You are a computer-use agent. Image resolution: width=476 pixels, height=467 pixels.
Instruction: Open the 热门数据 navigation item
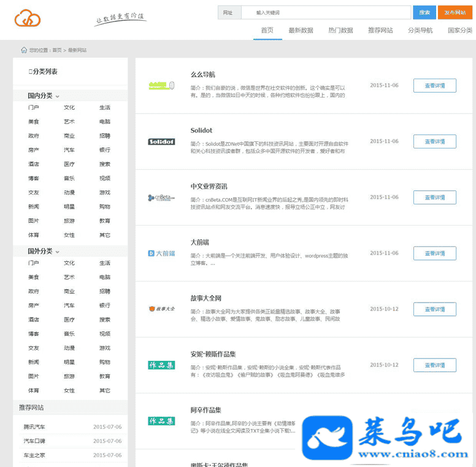point(340,30)
